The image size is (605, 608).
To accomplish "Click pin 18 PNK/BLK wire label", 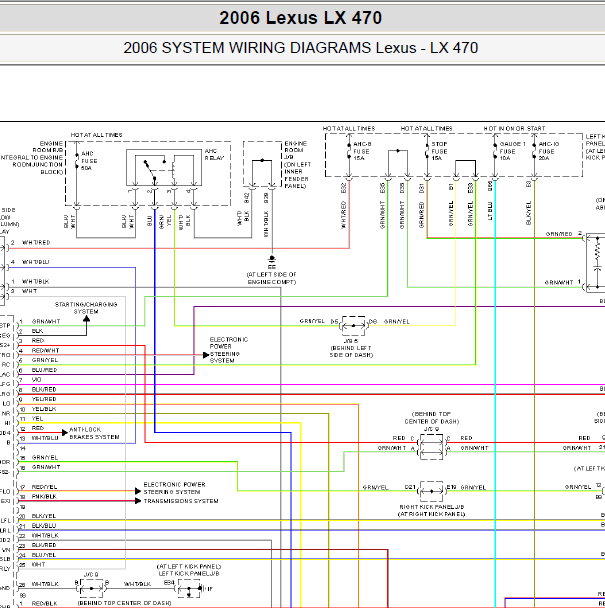I will pos(44,497).
